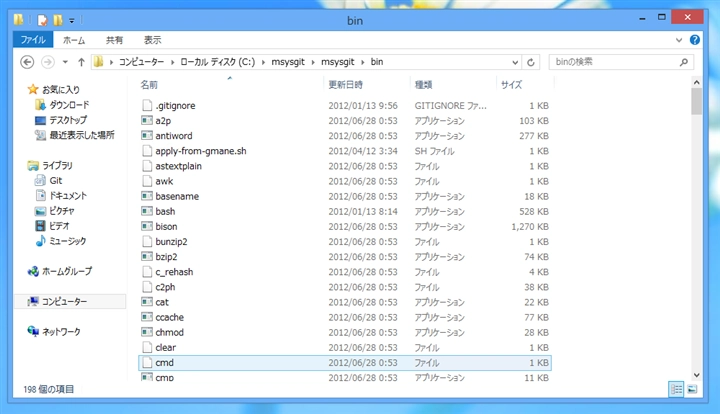Image resolution: width=720 pixels, height=414 pixels.
Task: Open the ビデオ library
Action: (x=59, y=226)
